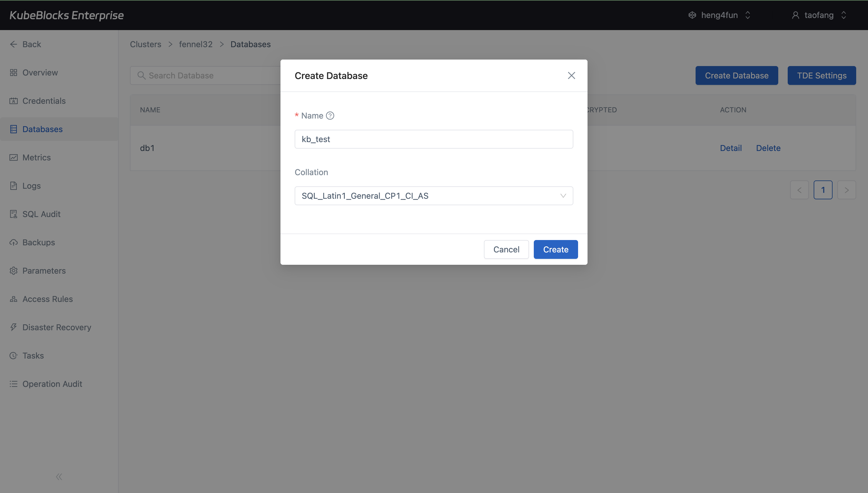Close the Create Database dialog
This screenshot has height=493, width=868.
[x=571, y=75]
